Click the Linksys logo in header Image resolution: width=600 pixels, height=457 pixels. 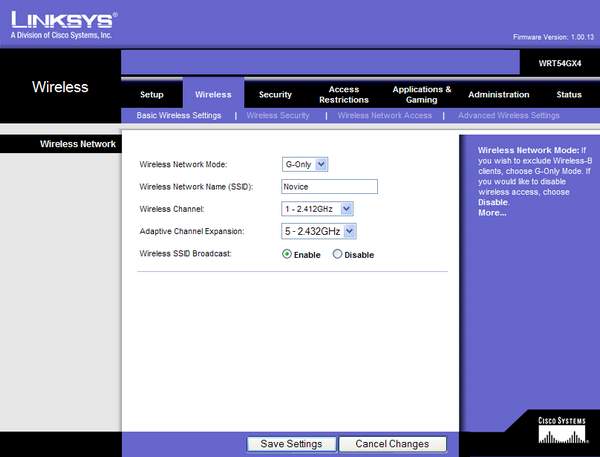[60, 22]
